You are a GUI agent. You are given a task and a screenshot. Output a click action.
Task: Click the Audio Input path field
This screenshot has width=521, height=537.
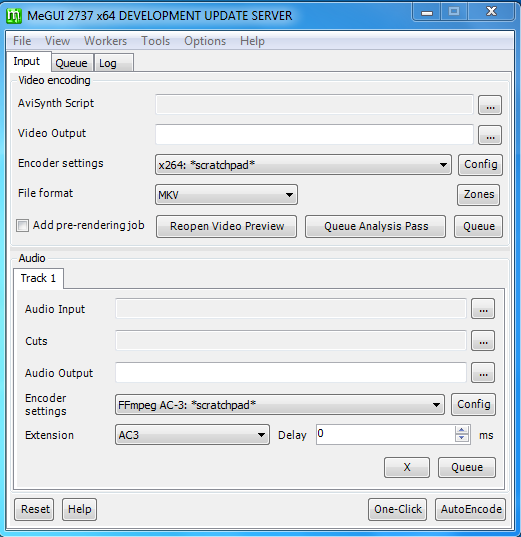(x=291, y=309)
